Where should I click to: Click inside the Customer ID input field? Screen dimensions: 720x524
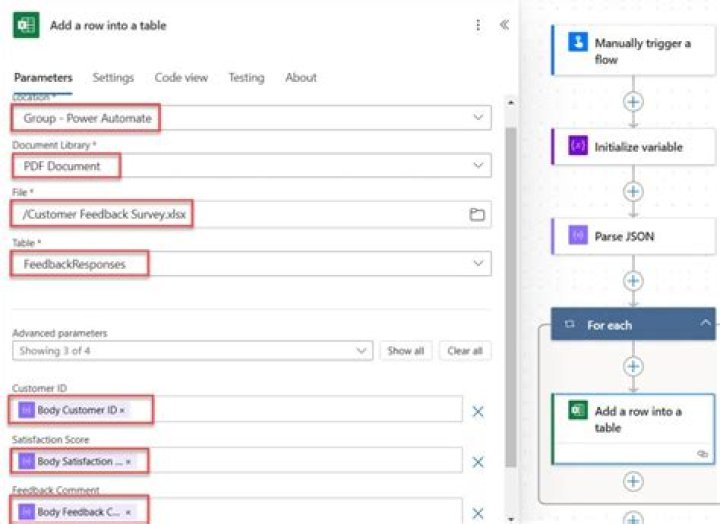point(236,409)
